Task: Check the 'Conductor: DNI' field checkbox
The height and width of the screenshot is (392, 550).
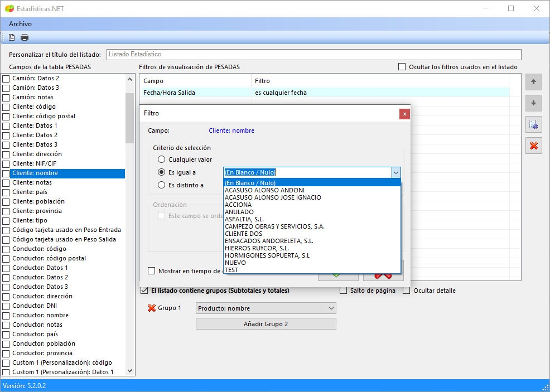Action: (x=6, y=306)
